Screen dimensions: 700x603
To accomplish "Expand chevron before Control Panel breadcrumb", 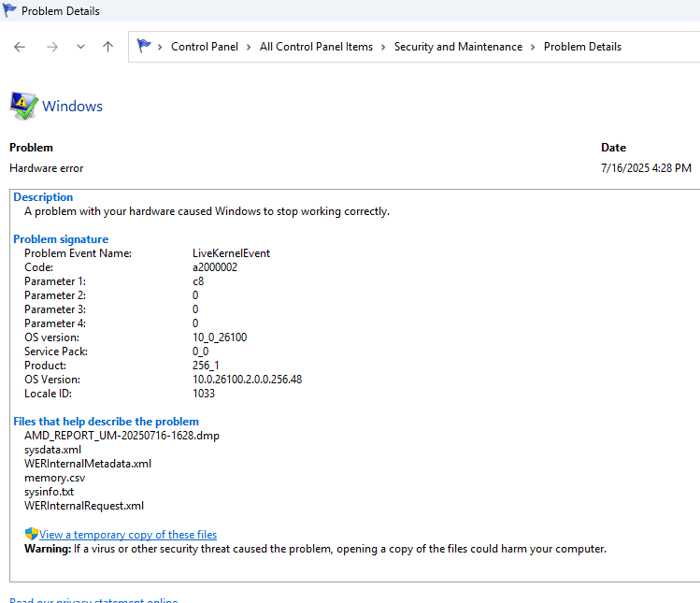I will pos(161,47).
